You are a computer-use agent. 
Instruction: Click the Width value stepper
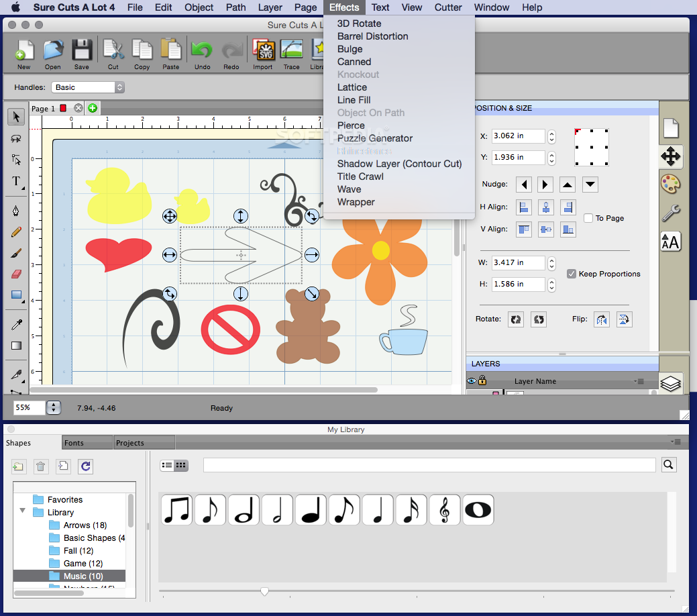551,263
